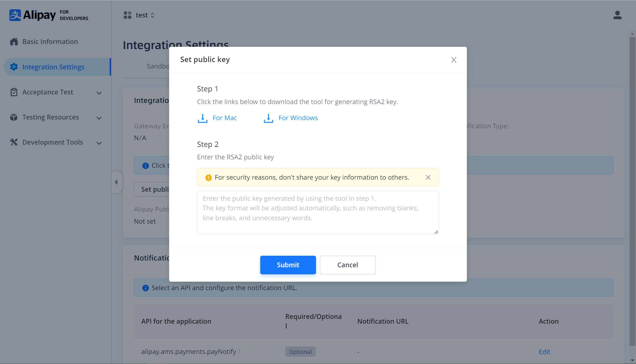This screenshot has width=636, height=364.
Task: Click the app grid icon beside test
Action: 127,15
